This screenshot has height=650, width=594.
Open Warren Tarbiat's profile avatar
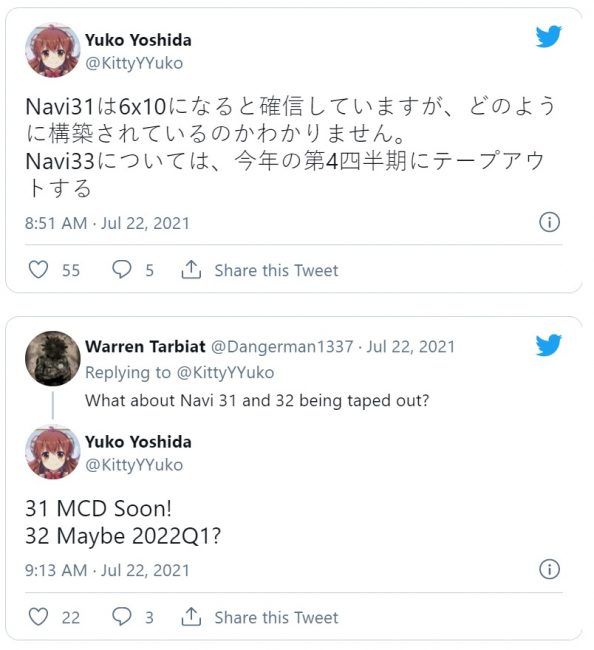point(53,358)
